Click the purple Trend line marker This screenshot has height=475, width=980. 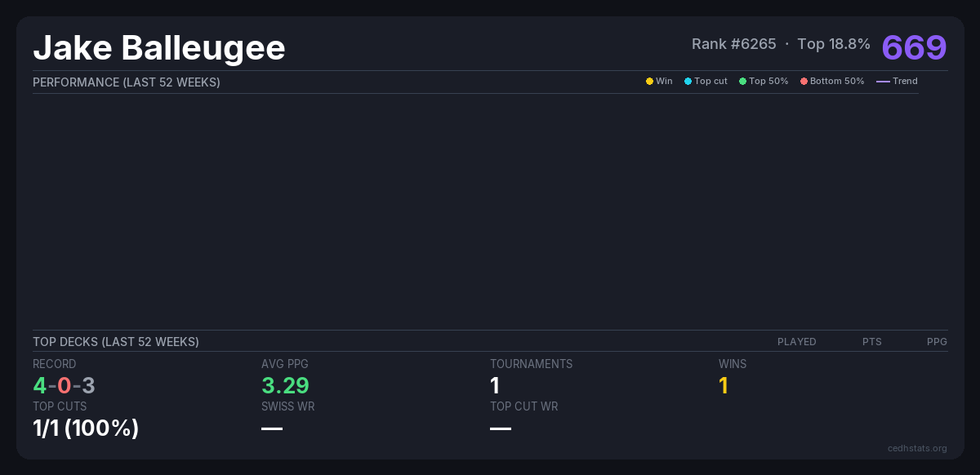(883, 82)
